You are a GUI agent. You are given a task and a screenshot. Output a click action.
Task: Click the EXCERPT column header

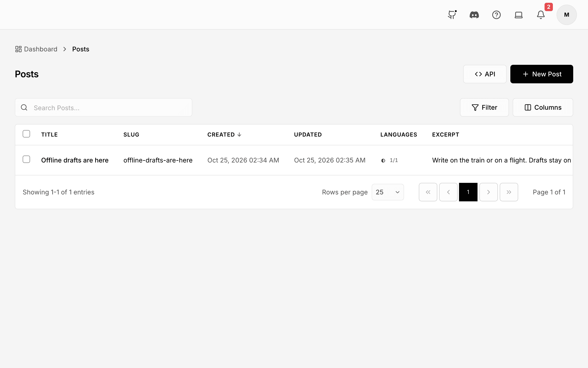(446, 135)
